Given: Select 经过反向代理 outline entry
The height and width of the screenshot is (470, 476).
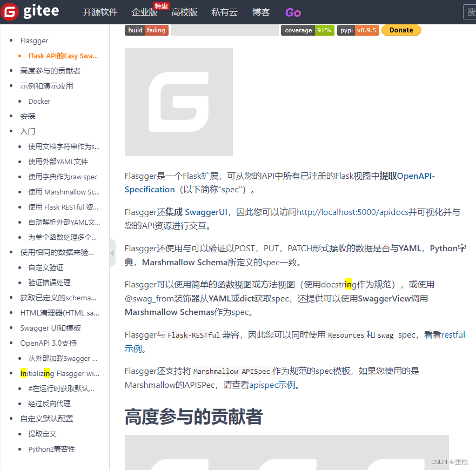Looking at the screenshot, I should (50, 404).
